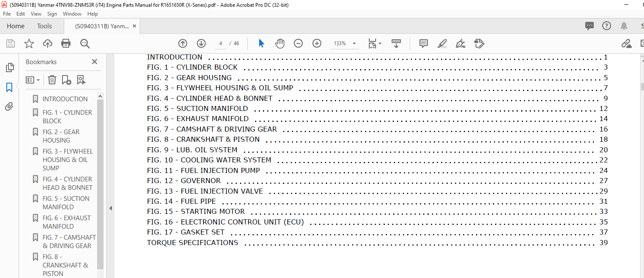Click the share link icon
The image size is (644, 278).
[x=626, y=43]
